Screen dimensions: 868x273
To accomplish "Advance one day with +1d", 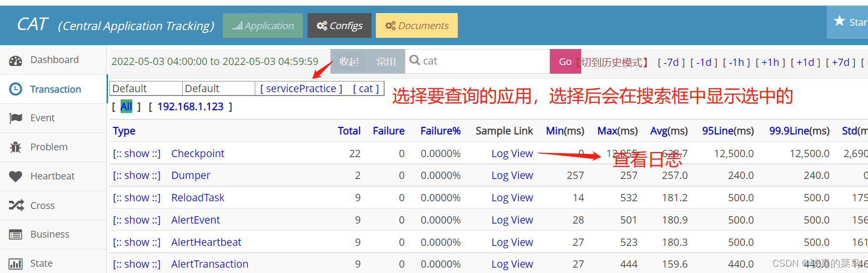I will point(805,63).
